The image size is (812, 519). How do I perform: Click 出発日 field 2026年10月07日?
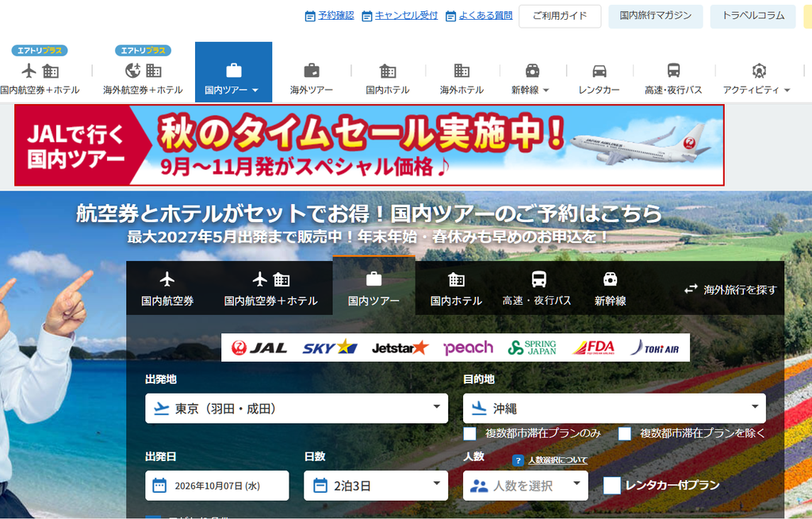217,486
